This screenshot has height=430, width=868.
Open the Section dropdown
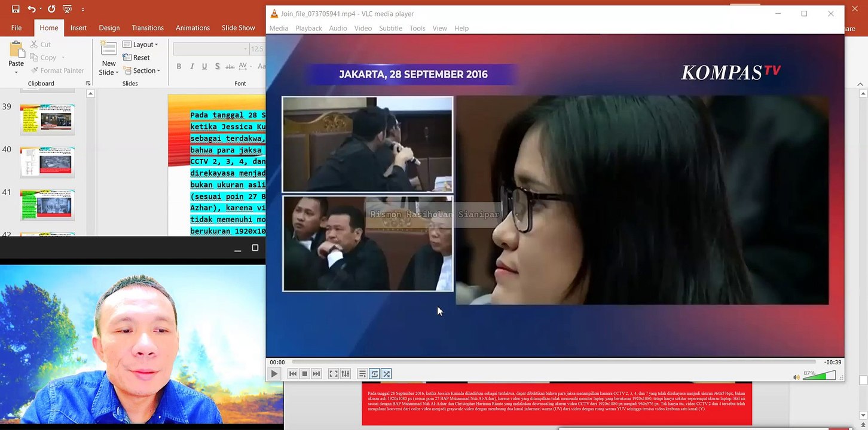pos(142,70)
